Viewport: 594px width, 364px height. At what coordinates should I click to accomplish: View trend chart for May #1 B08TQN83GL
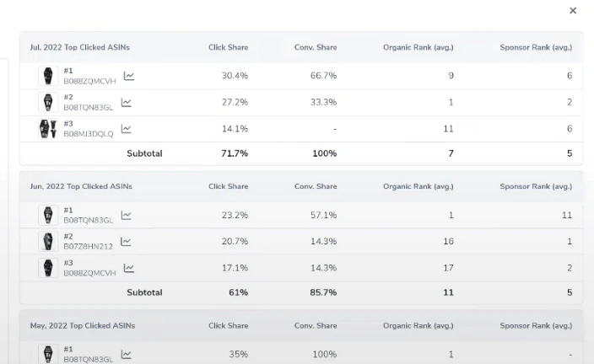(126, 355)
